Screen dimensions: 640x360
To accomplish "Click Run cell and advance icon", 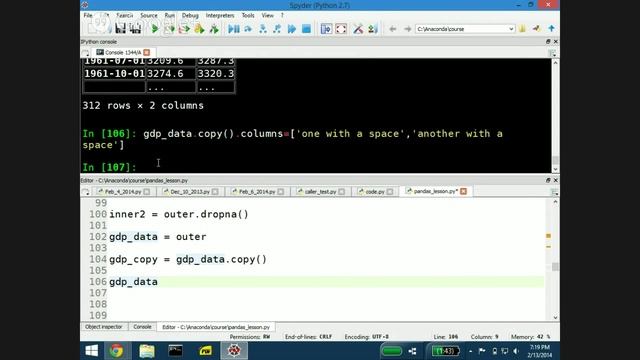I will (184, 29).
